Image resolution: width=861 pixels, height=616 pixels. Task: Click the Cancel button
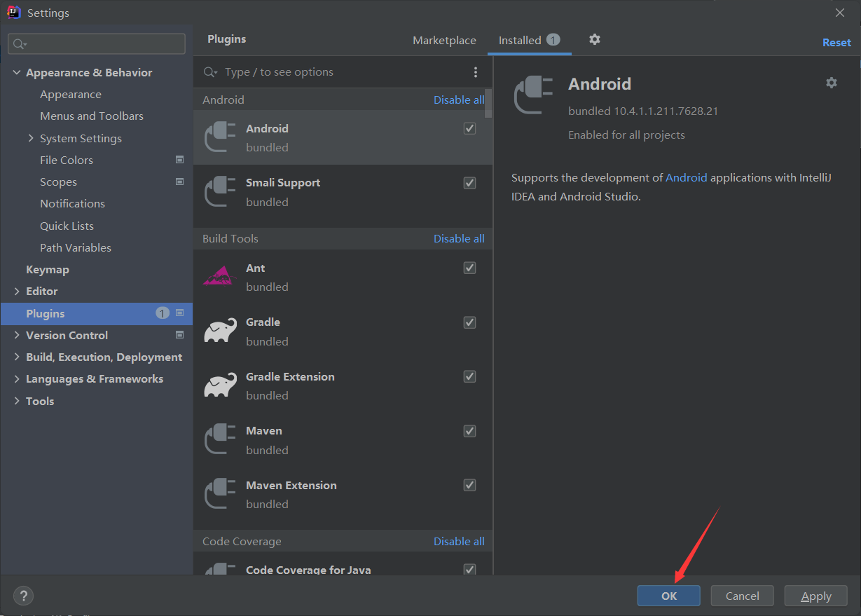pyautogui.click(x=742, y=596)
